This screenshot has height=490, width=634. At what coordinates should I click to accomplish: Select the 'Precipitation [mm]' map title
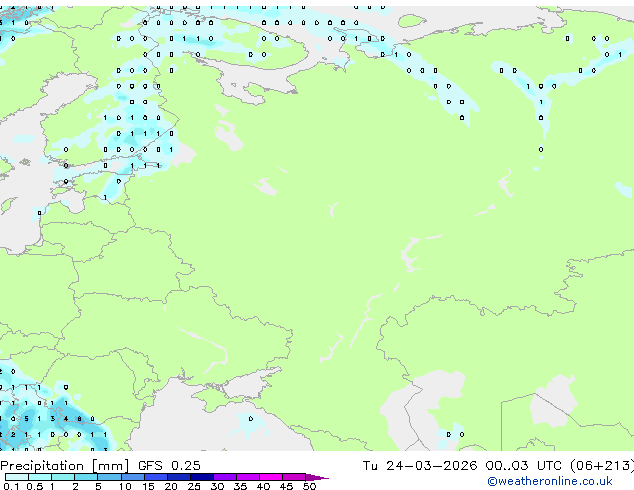click(x=65, y=466)
